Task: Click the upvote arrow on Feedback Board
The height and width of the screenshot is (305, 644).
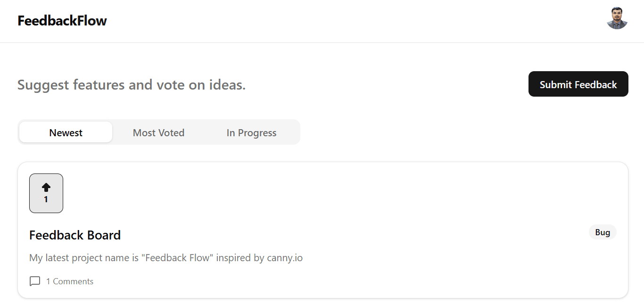Action: (x=46, y=187)
